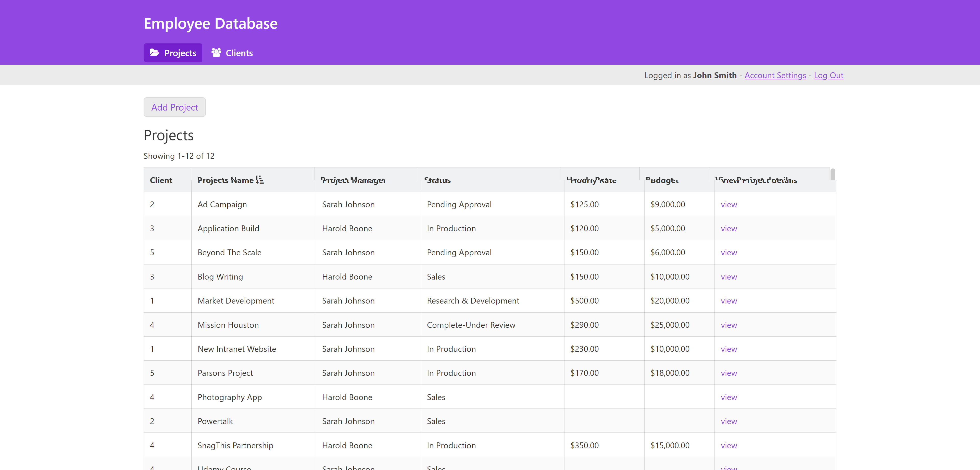View details for Application Build project
This screenshot has width=980, height=470.
pos(729,228)
